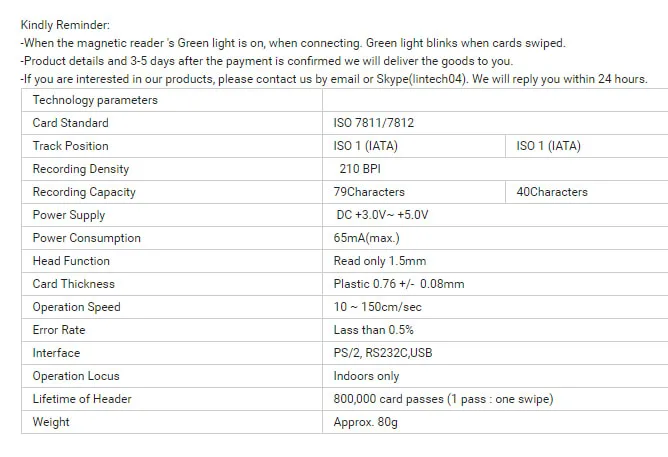Select the 800,000 card passes text

click(x=389, y=399)
